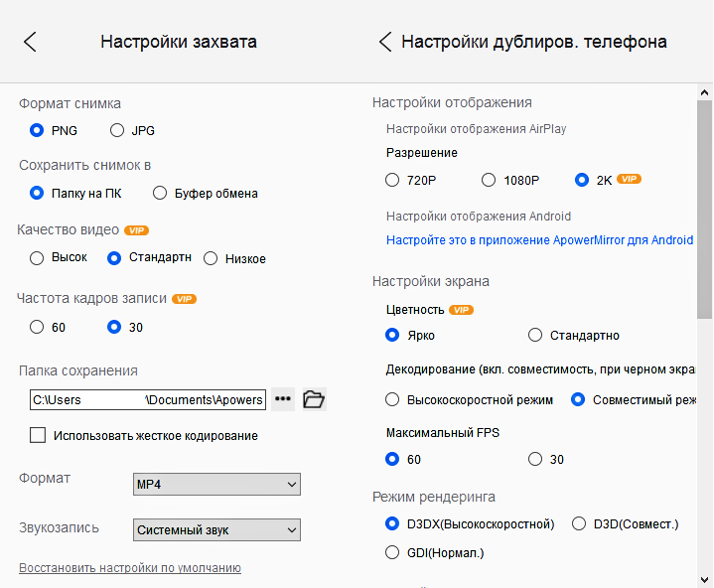This screenshot has width=714, height=588.
Task: Choose Буфер обмена as save destination
Action: point(160,193)
